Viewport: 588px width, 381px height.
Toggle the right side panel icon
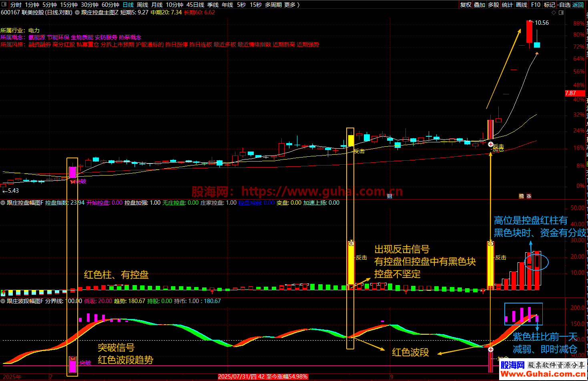pyautogui.click(x=561, y=12)
